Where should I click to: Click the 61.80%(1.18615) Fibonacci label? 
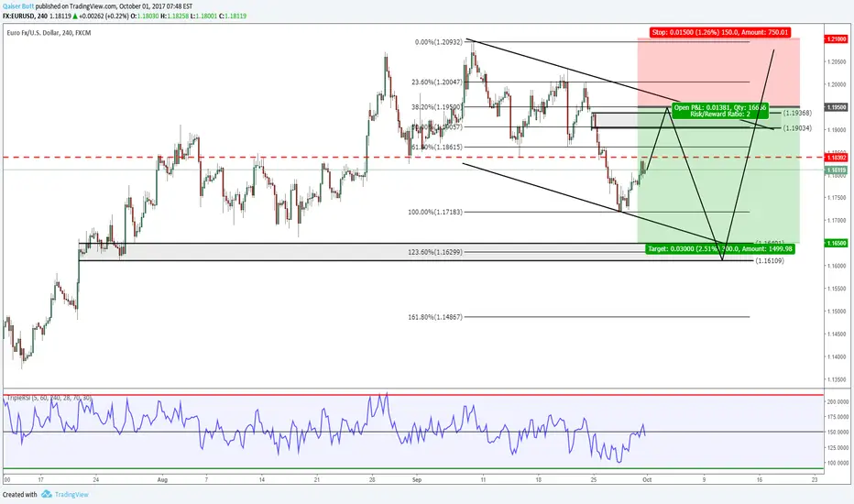pos(437,148)
